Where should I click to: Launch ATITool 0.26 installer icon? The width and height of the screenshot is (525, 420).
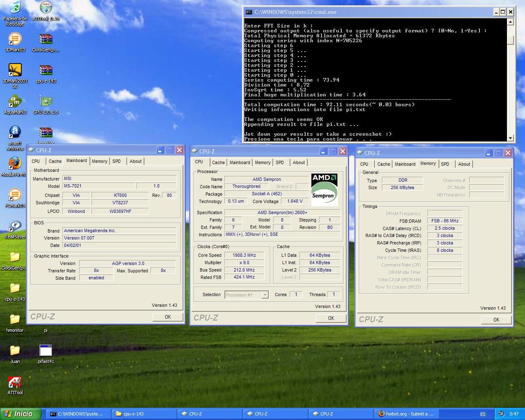click(x=46, y=11)
